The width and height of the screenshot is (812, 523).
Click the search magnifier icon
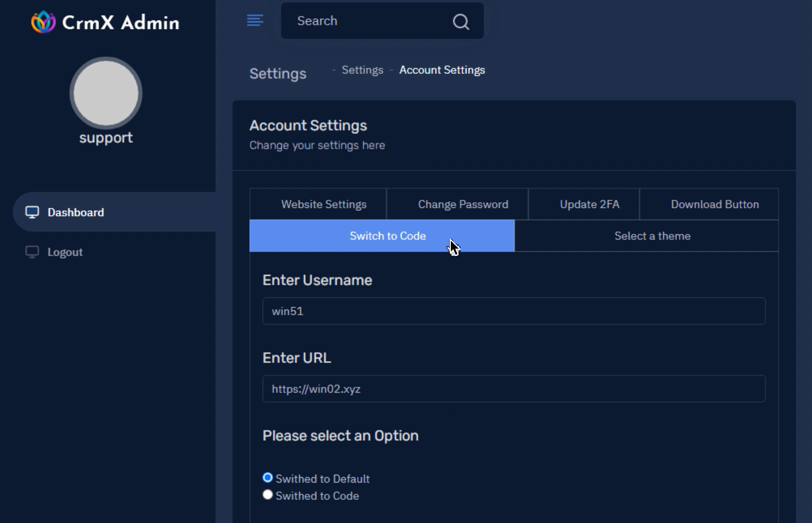click(460, 22)
